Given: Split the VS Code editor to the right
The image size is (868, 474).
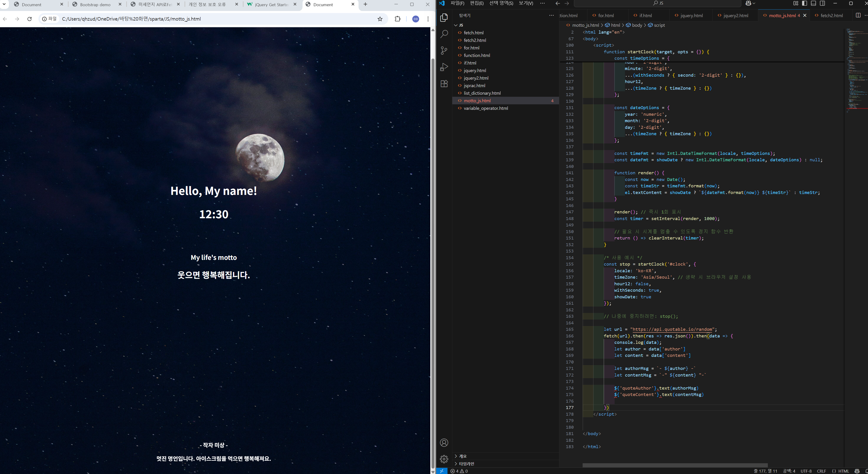Looking at the screenshot, I should (858, 16).
